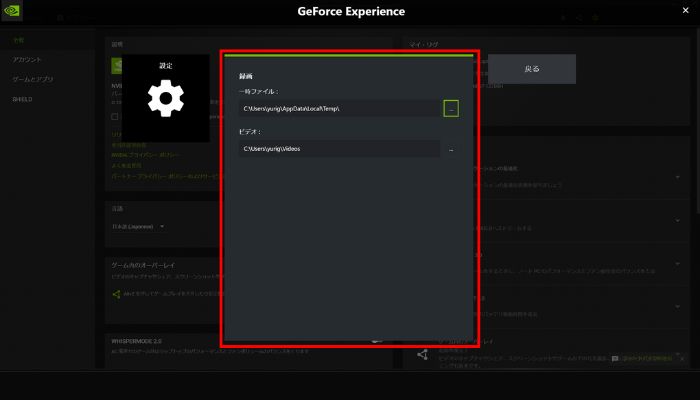Click the share icon in right-hand overlay row
This screenshot has height=400, width=700.
[422, 354]
